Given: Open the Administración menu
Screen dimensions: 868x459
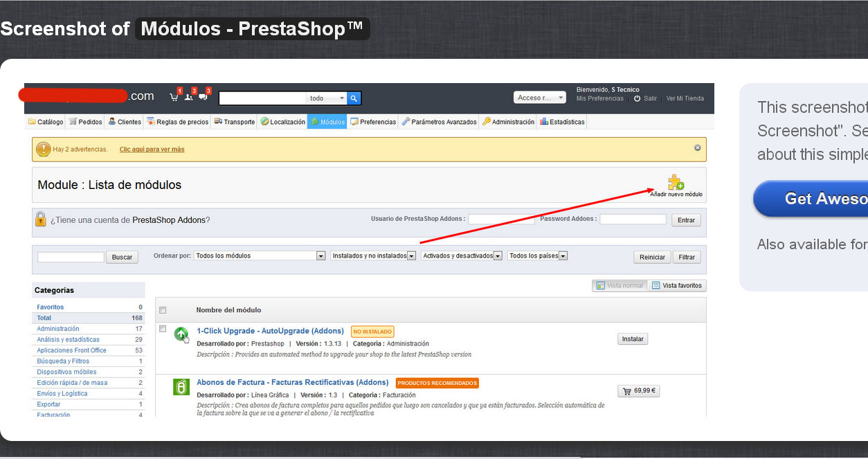Looking at the screenshot, I should point(508,122).
